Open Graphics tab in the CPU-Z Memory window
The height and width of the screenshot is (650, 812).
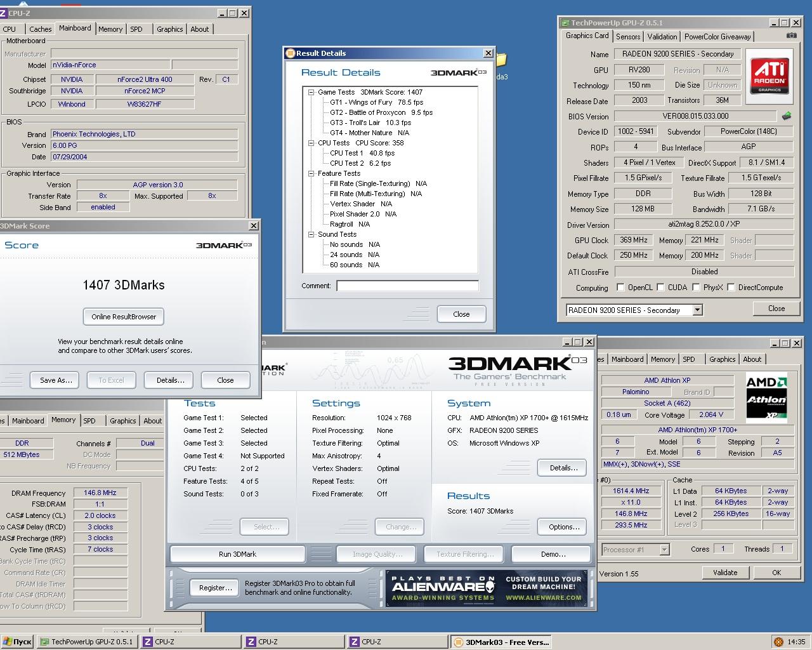(x=122, y=421)
